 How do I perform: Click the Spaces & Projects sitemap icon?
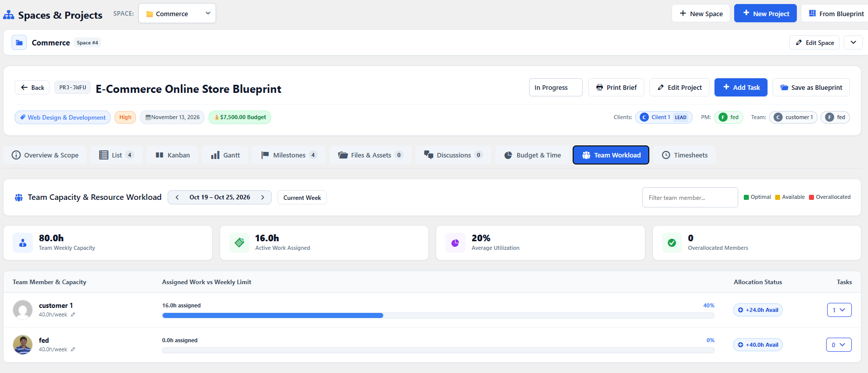click(9, 15)
